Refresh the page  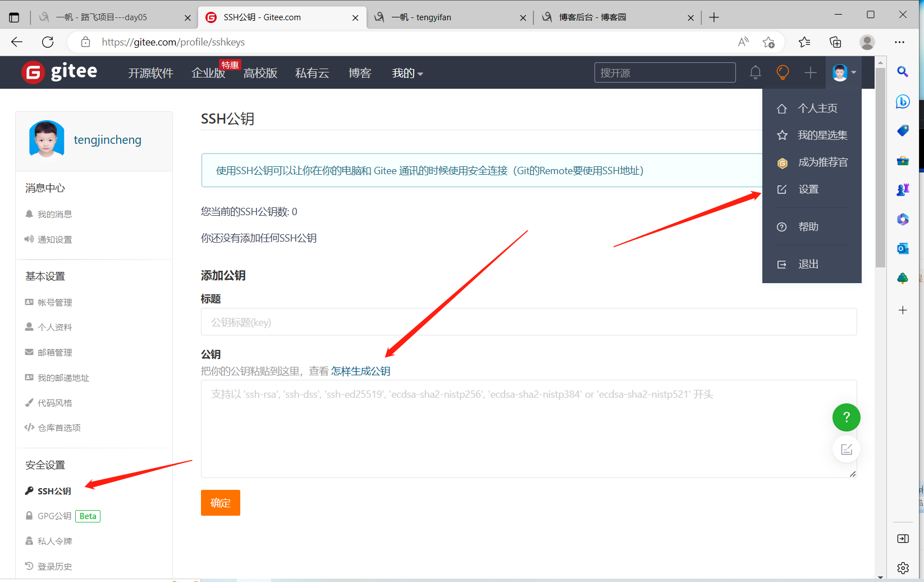tap(48, 42)
